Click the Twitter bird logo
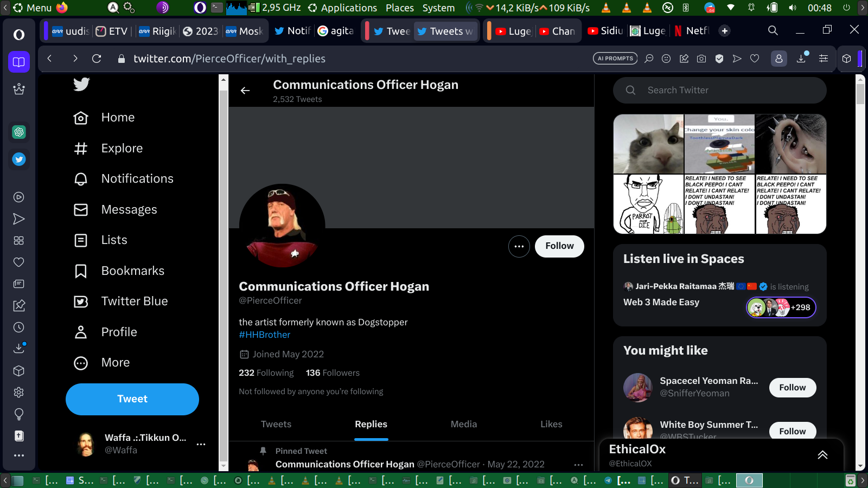Image resolution: width=868 pixels, height=488 pixels. click(81, 84)
